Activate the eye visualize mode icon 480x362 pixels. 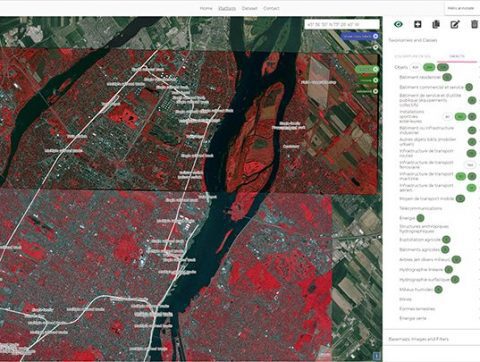pyautogui.click(x=398, y=24)
